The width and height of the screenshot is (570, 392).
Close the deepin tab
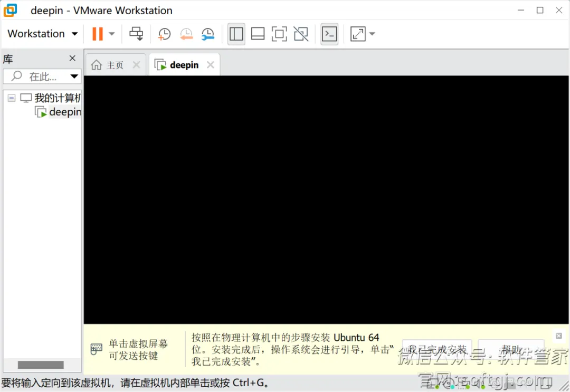coord(211,65)
